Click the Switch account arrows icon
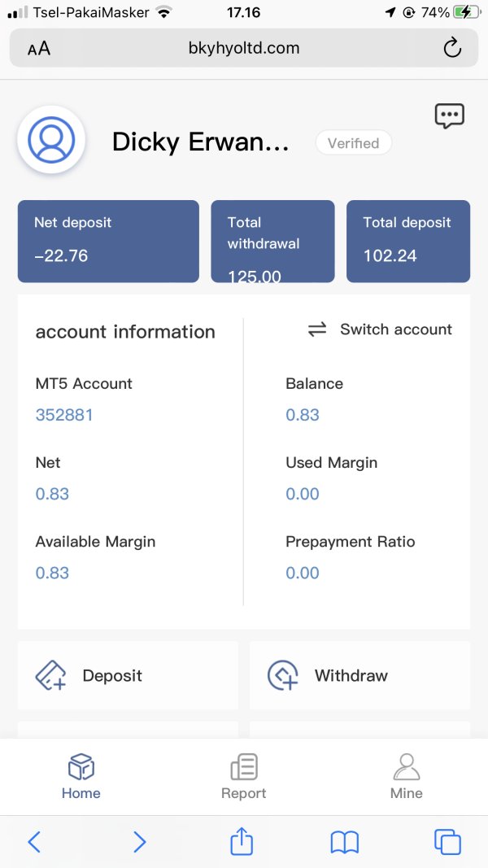This screenshot has width=488, height=868. coord(317,329)
